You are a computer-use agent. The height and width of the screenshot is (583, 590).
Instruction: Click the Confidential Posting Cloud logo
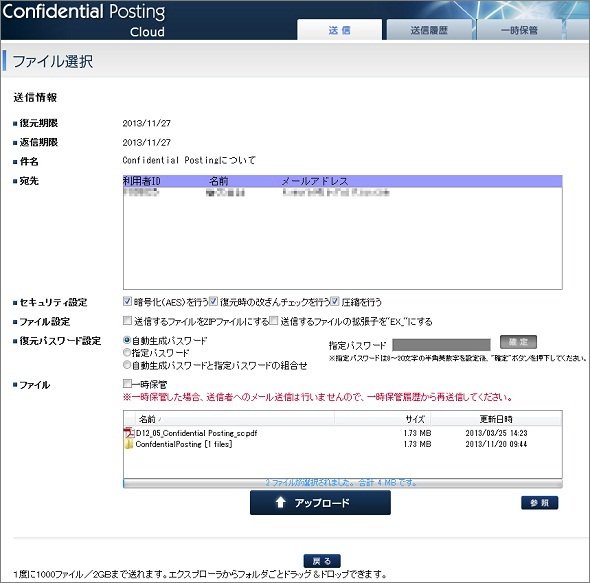[x=84, y=20]
